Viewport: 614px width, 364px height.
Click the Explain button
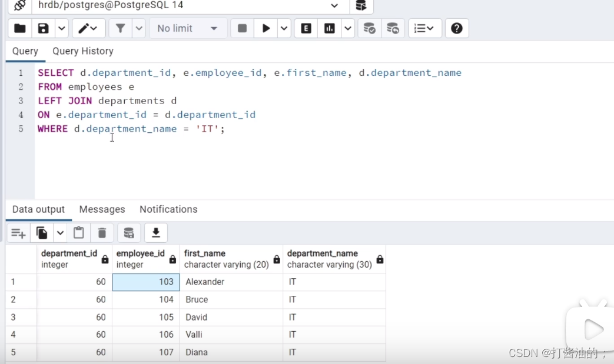[x=306, y=29]
